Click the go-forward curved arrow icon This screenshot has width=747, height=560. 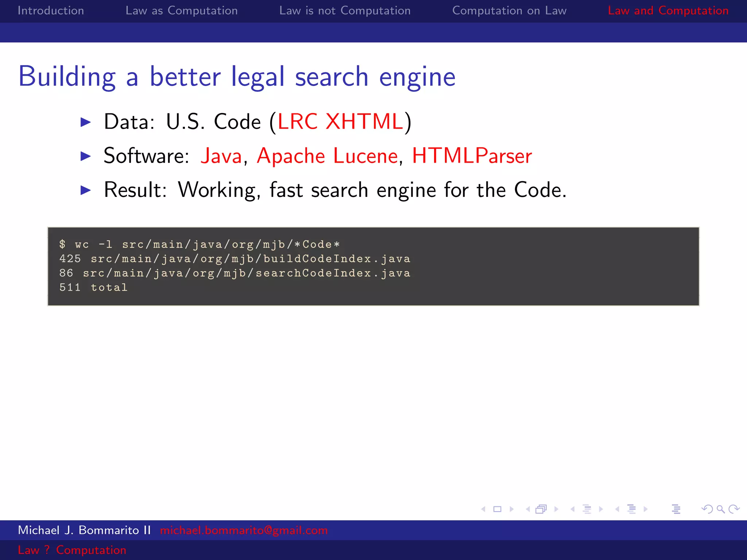tap(734, 509)
